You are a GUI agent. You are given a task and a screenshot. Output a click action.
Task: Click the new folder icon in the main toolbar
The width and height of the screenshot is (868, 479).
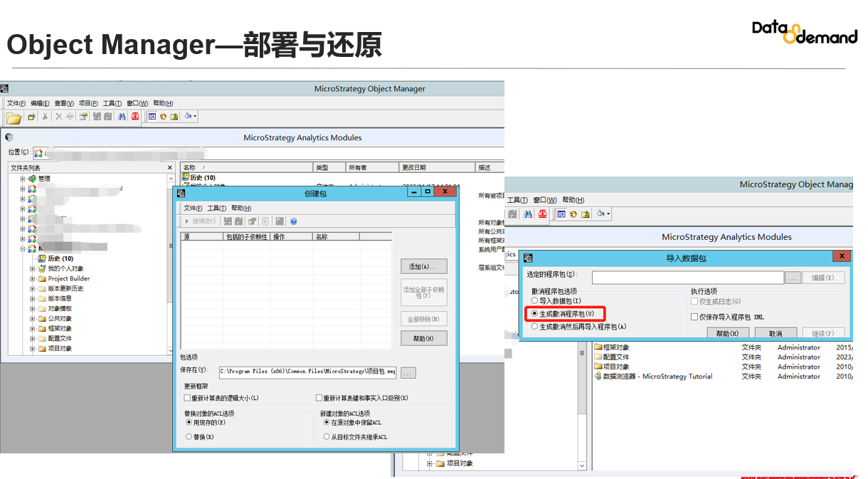tap(31, 117)
